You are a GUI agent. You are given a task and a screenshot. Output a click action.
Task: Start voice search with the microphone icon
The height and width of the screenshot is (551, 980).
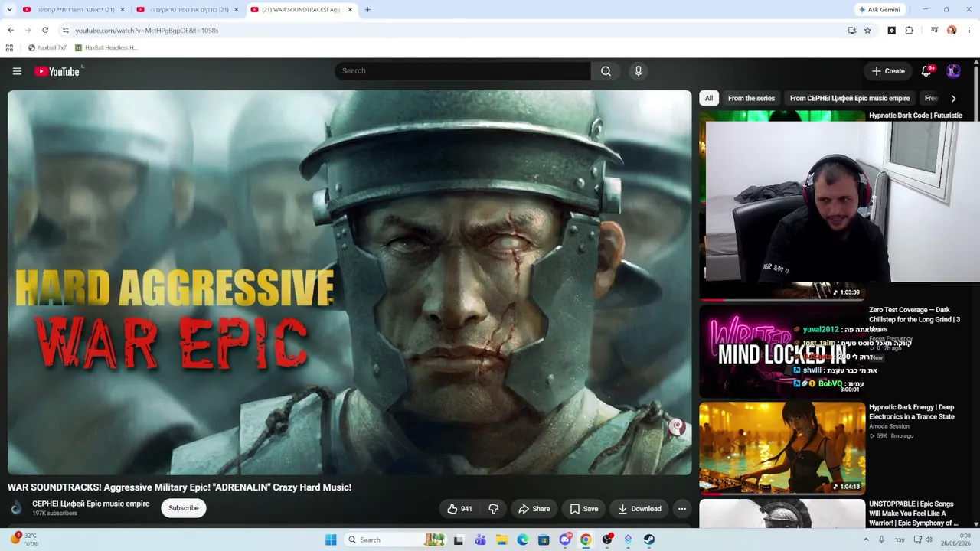pyautogui.click(x=639, y=71)
